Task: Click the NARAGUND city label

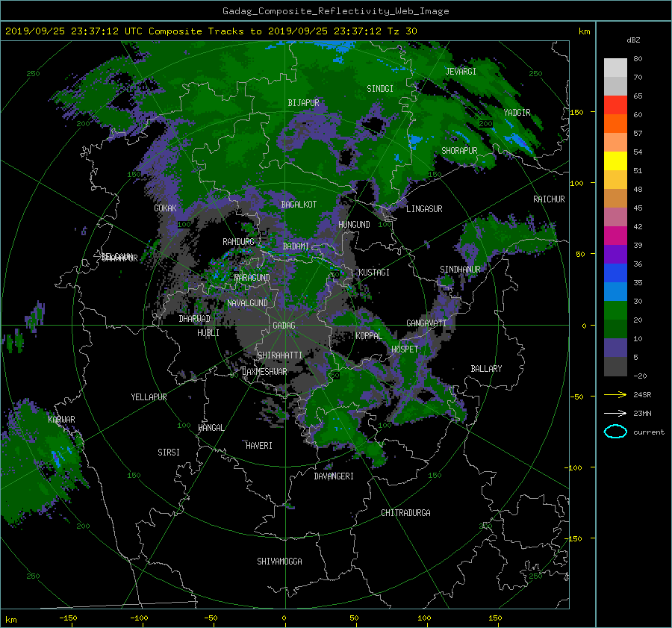Action: pos(252,278)
